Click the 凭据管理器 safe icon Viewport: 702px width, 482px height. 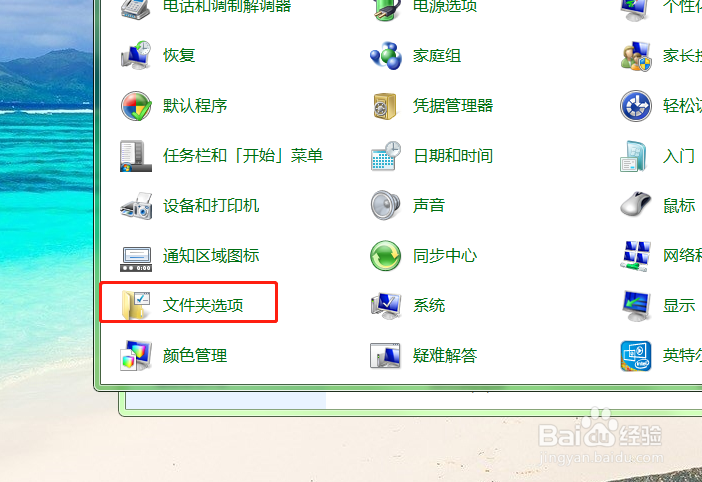(x=385, y=106)
